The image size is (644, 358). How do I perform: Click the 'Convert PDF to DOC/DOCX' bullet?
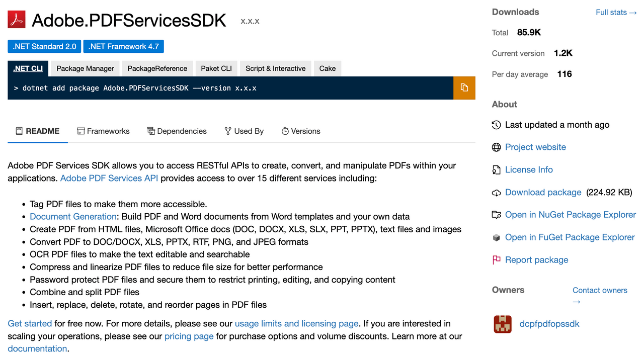pos(169,242)
